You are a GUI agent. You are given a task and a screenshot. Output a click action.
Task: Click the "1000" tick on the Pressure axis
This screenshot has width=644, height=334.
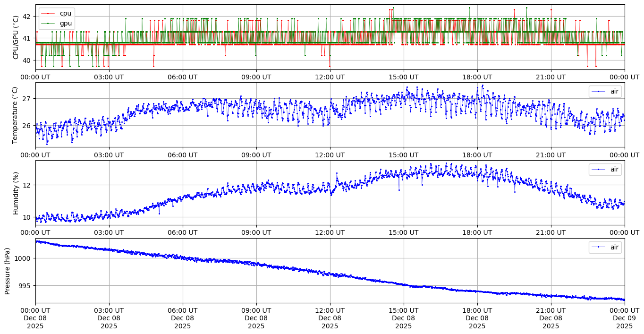[x=23, y=258]
